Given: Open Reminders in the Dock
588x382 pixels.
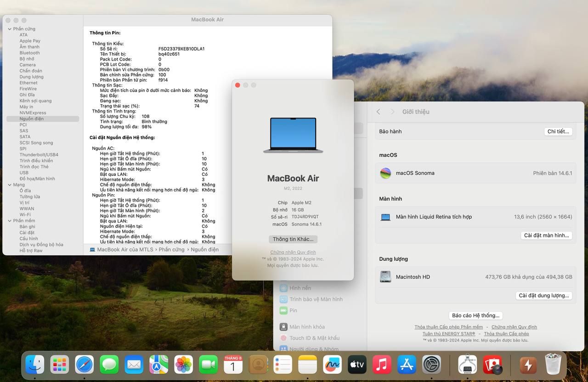Looking at the screenshot, I should [x=283, y=365].
